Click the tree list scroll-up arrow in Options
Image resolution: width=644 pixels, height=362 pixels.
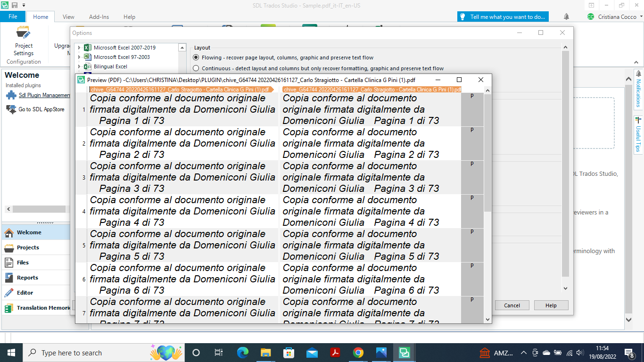[x=182, y=48]
